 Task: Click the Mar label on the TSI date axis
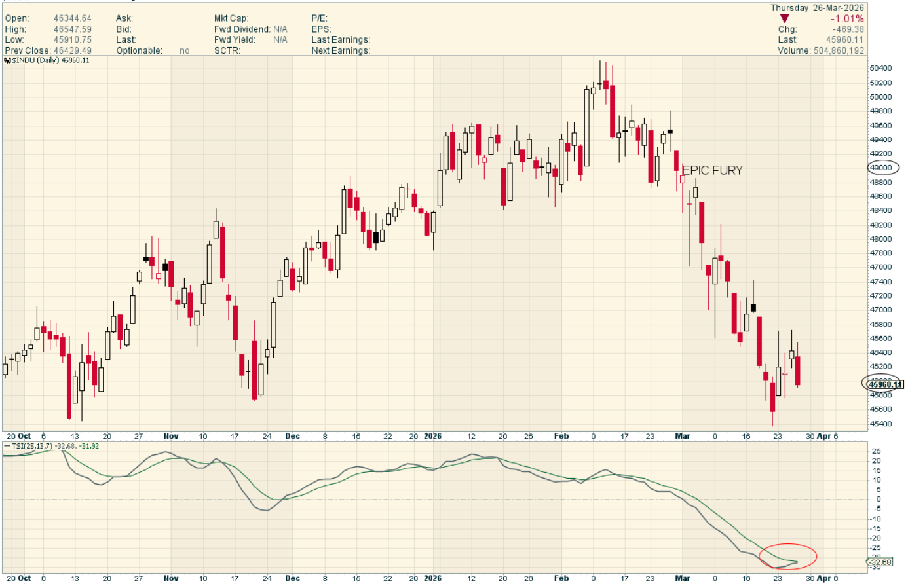[683, 578]
